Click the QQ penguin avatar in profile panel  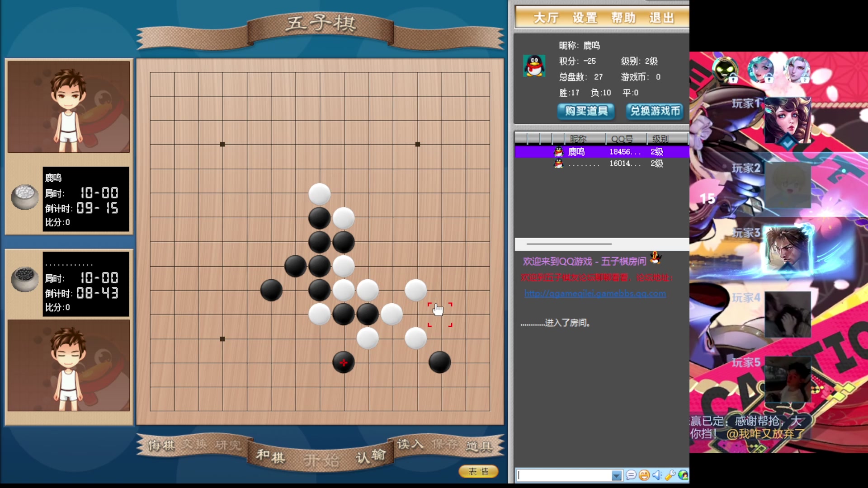534,66
